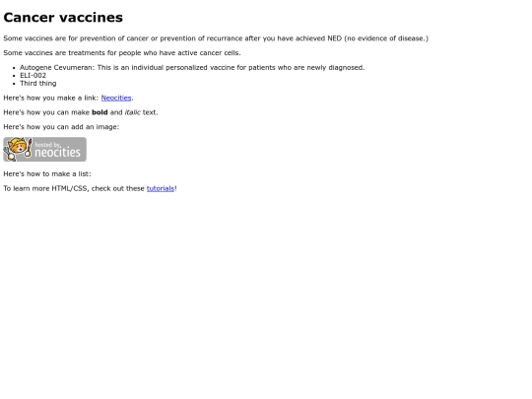532x399 pixels.
Task: Follow the tutorials link
Action: [161, 188]
